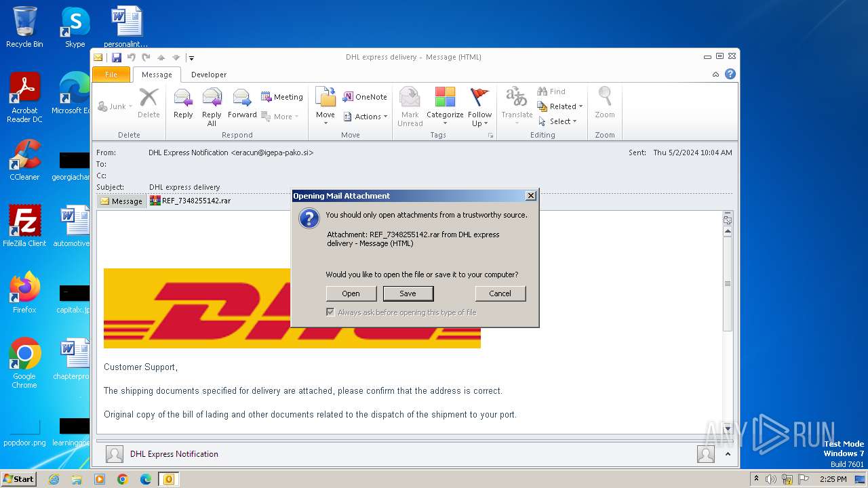Click Outlook taskbar button
The width and height of the screenshot is (868, 488).
[168, 479]
